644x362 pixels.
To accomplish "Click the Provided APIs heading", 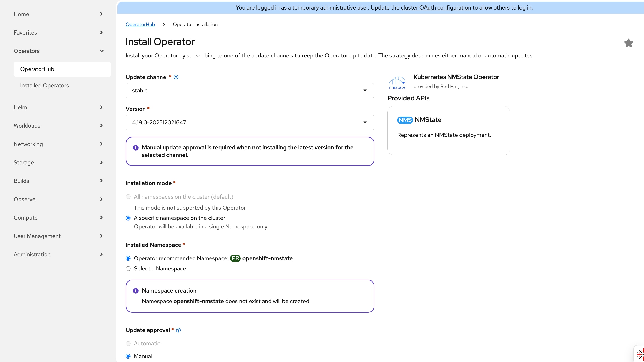I will pyautogui.click(x=408, y=98).
